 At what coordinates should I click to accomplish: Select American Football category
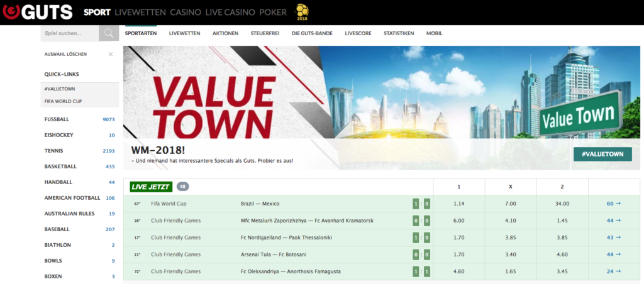[80, 198]
